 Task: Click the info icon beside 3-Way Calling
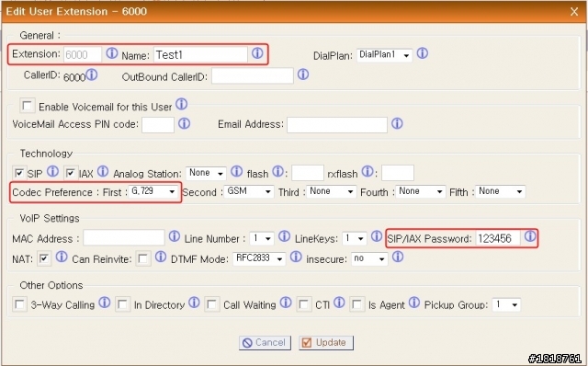point(105,303)
